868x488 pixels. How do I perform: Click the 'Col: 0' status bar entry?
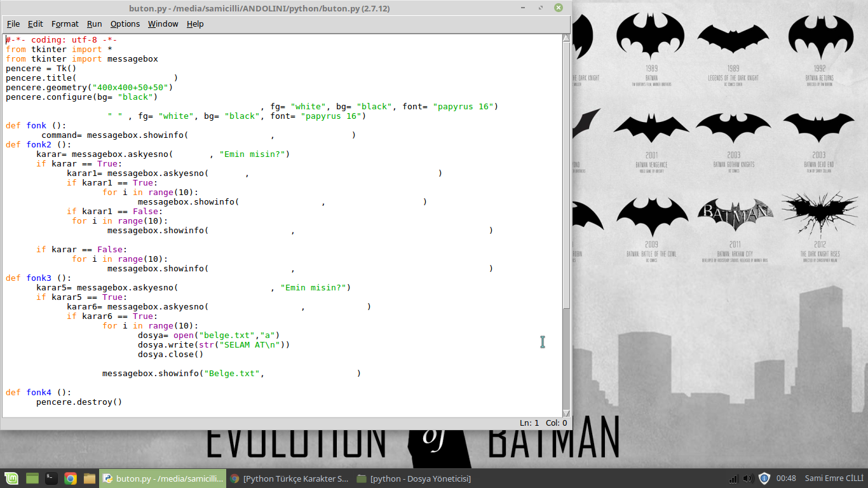coord(556,423)
